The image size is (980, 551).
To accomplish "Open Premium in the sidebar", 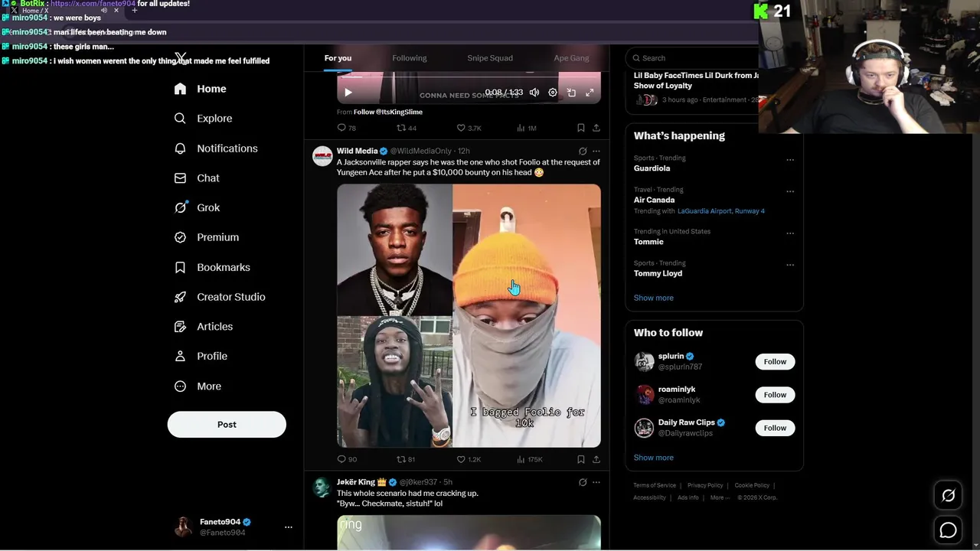I will click(207, 237).
